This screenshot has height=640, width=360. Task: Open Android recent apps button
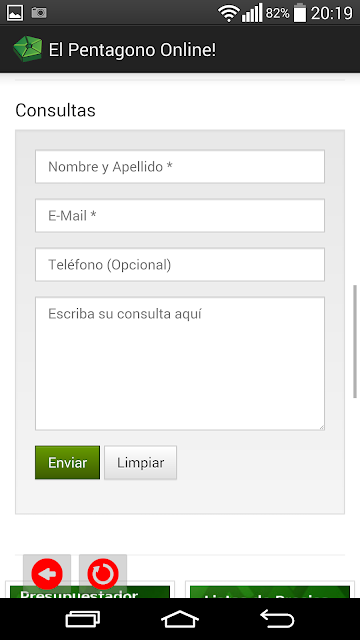(83, 620)
